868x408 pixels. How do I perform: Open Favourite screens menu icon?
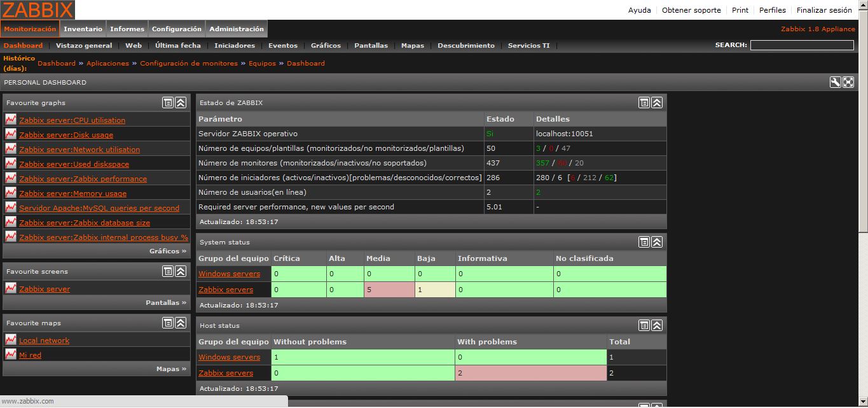click(168, 271)
